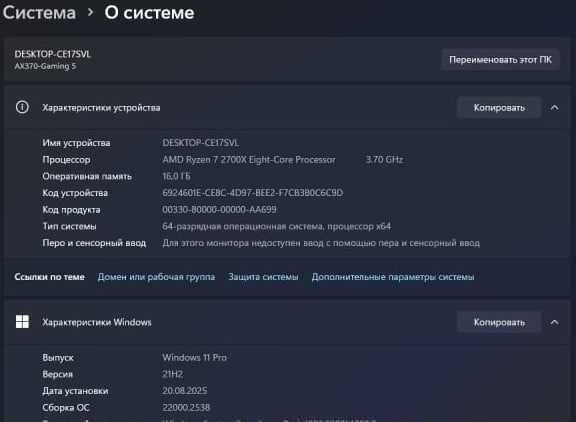
Task: Click the pen and touch input description
Action: click(321, 243)
